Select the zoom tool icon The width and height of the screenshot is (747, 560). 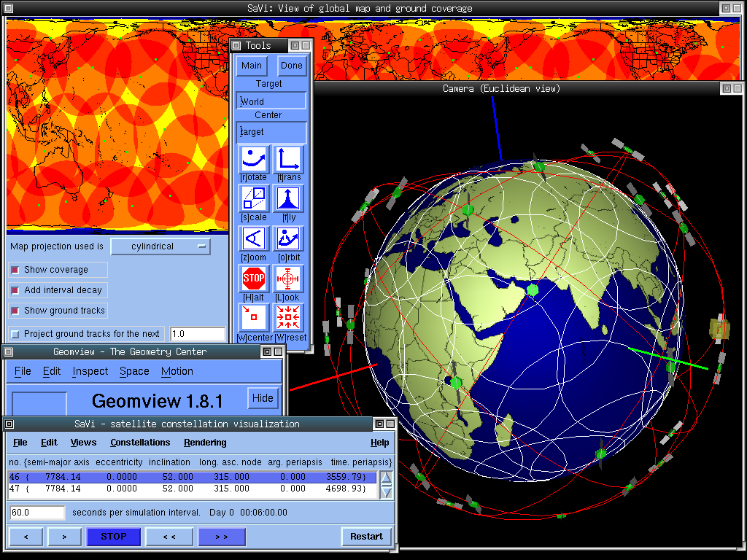point(255,239)
